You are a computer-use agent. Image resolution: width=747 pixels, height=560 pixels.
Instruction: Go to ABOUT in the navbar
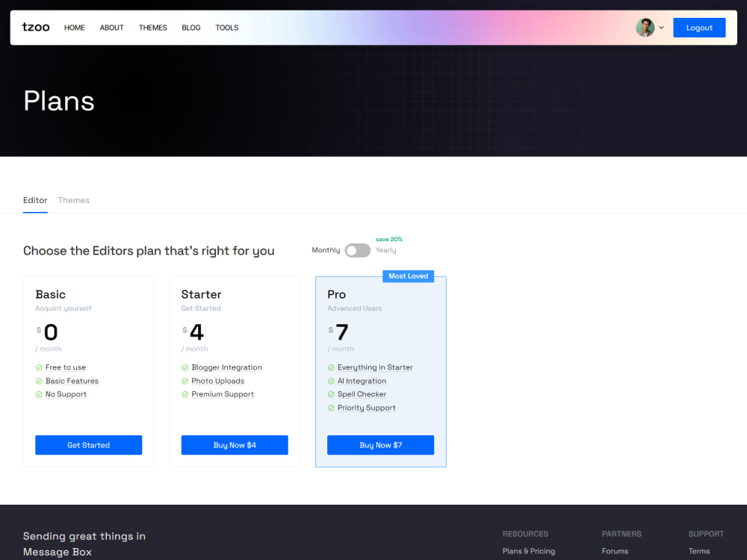(111, 28)
